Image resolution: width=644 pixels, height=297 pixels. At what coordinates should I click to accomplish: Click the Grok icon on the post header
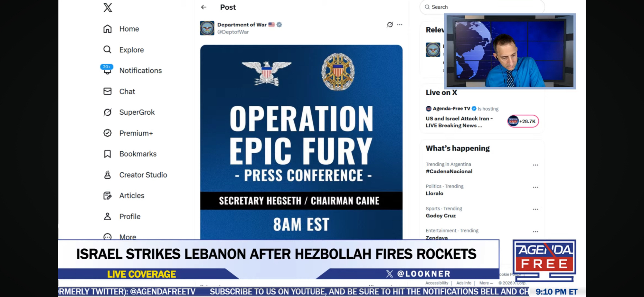click(x=390, y=24)
